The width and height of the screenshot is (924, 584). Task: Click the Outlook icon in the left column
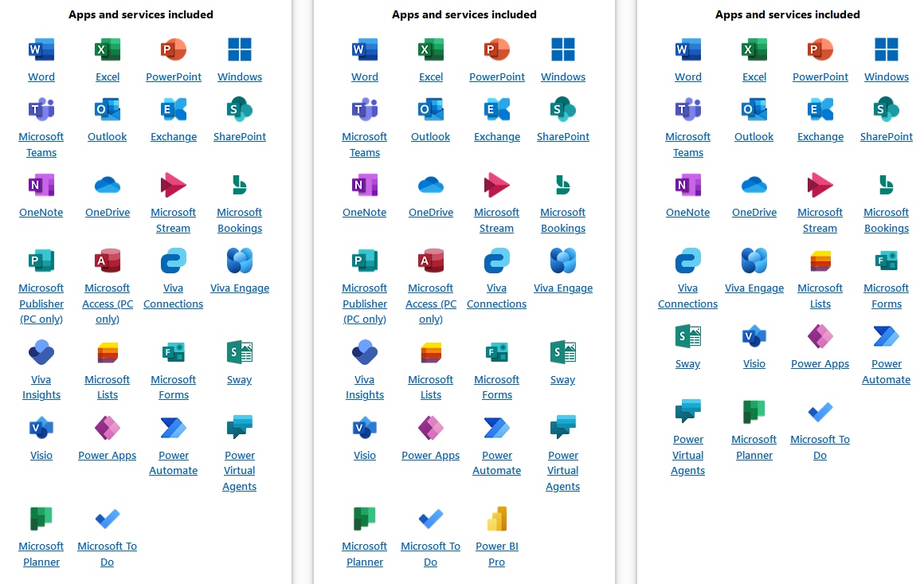tap(108, 110)
